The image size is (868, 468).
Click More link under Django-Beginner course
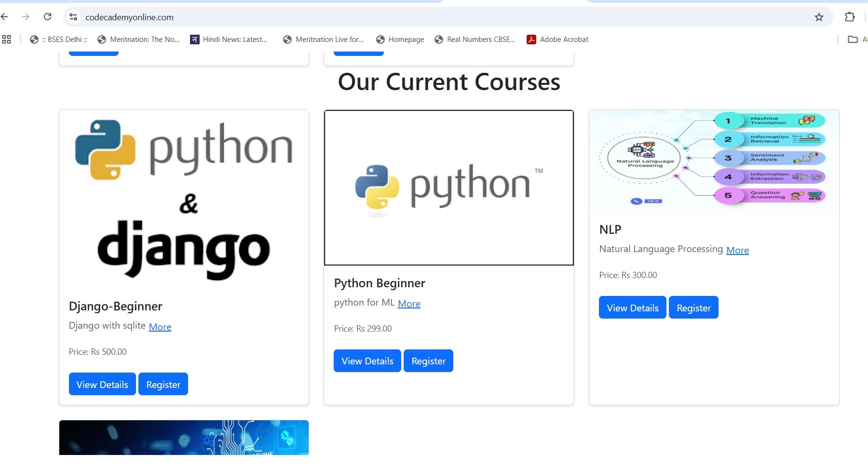pyautogui.click(x=160, y=327)
